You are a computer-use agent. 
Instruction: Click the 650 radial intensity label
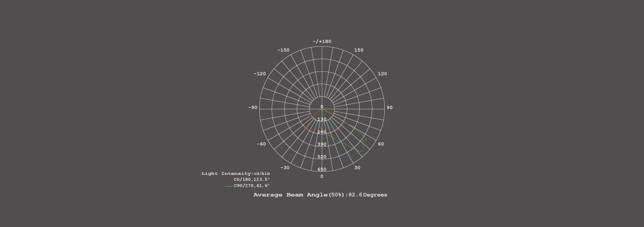pos(322,169)
